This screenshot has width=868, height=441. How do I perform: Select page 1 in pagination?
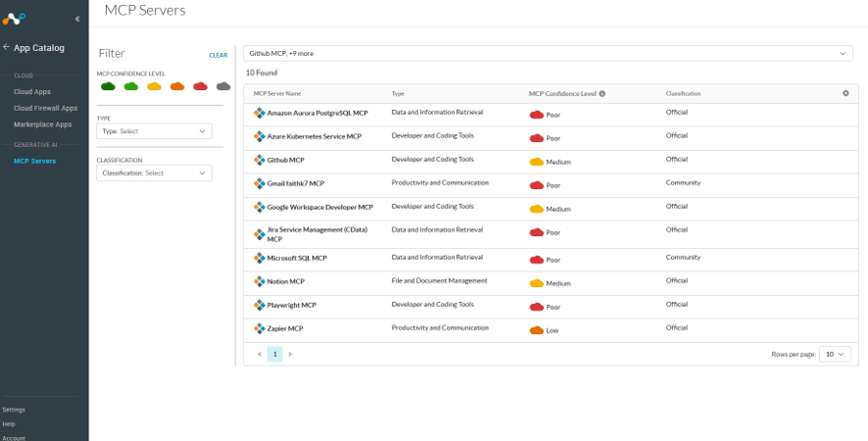pos(274,354)
